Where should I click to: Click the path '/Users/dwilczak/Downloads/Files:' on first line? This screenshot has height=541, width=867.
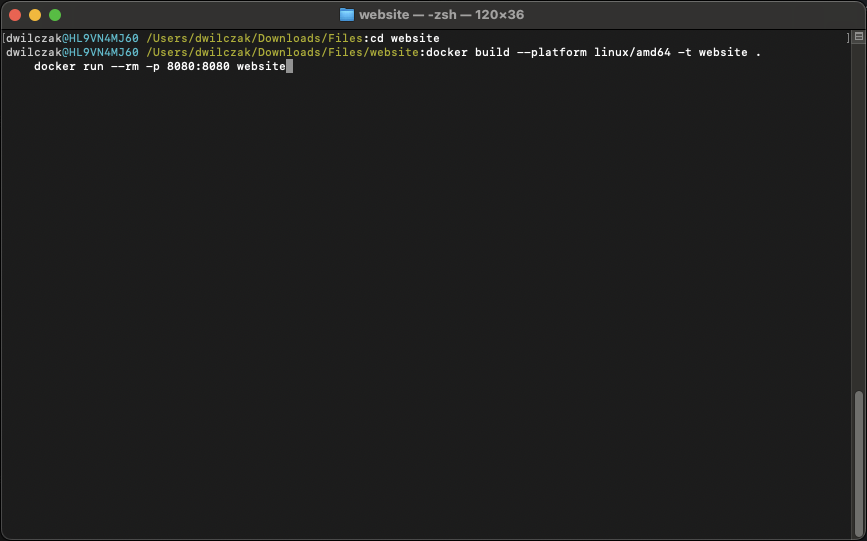click(257, 38)
